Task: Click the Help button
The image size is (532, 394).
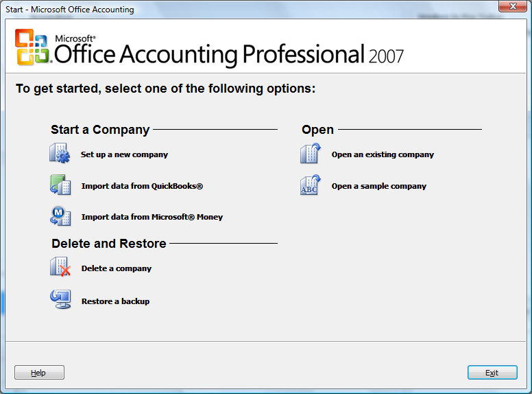Action: click(x=39, y=373)
